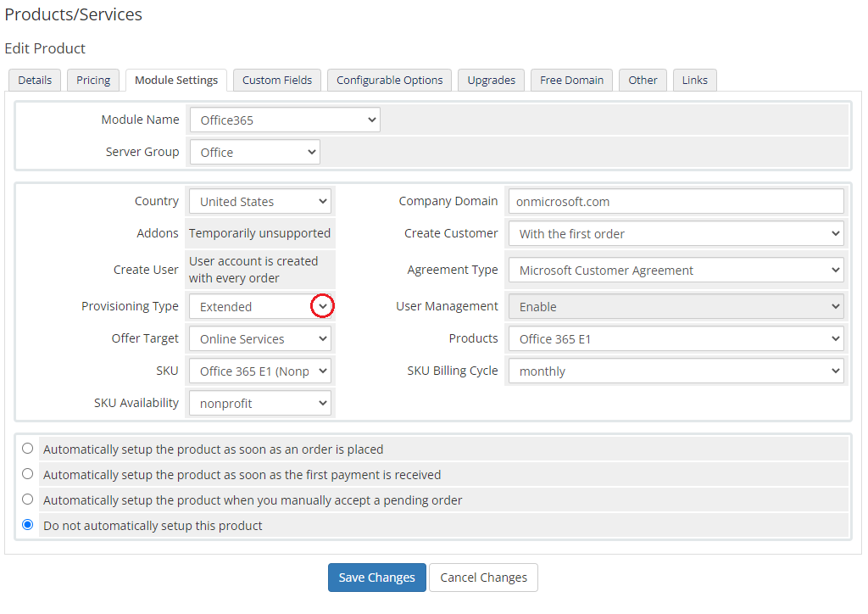
Task: Open the Module Name dropdown showing Office365
Action: [284, 120]
